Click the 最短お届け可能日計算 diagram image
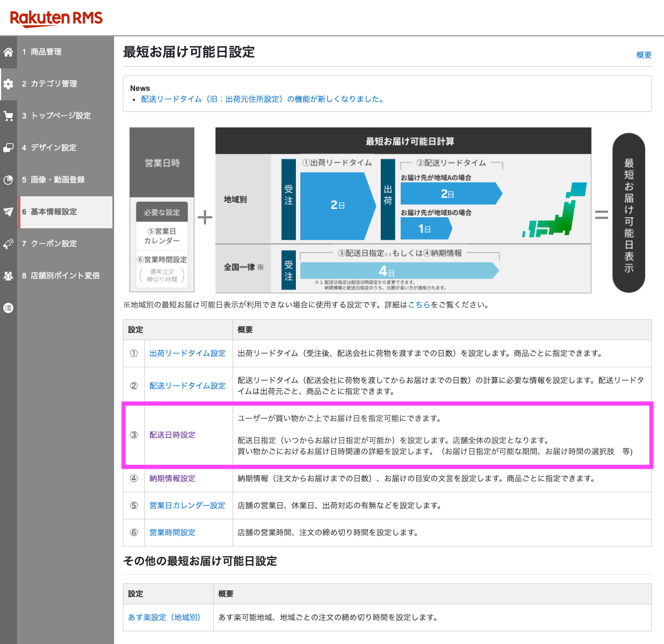This screenshot has height=644, width=664. pos(403,210)
